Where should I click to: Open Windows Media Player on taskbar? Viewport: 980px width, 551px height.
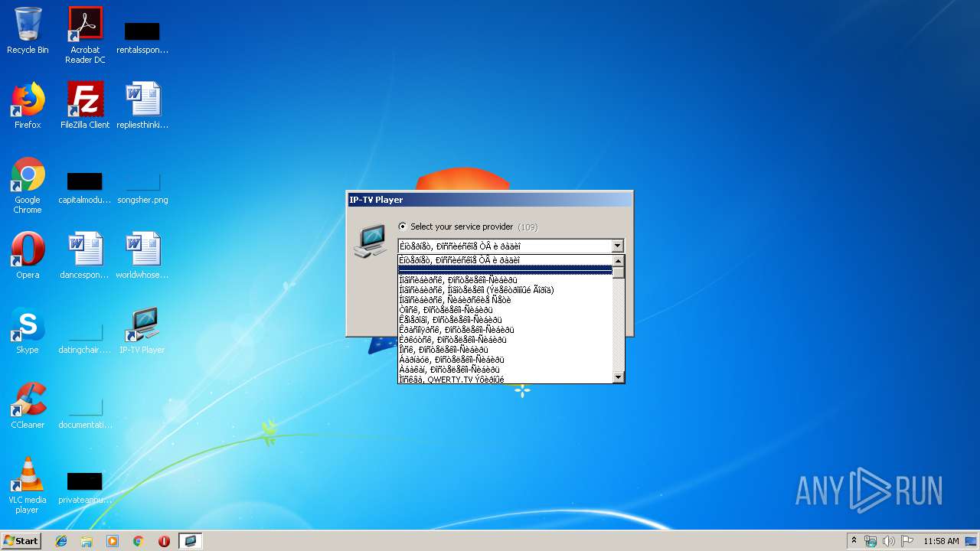click(113, 541)
